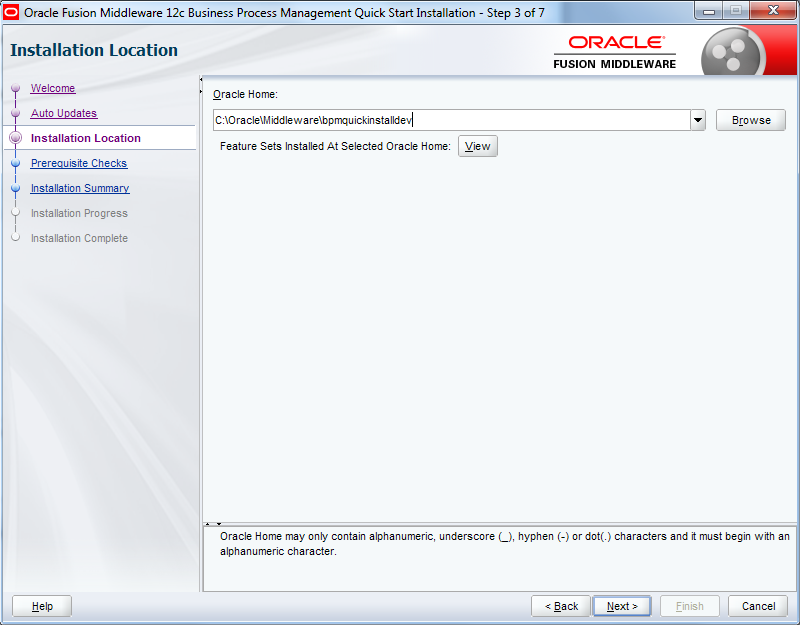800x625 pixels.
Task: Select the Installation Location step
Action: (85, 138)
